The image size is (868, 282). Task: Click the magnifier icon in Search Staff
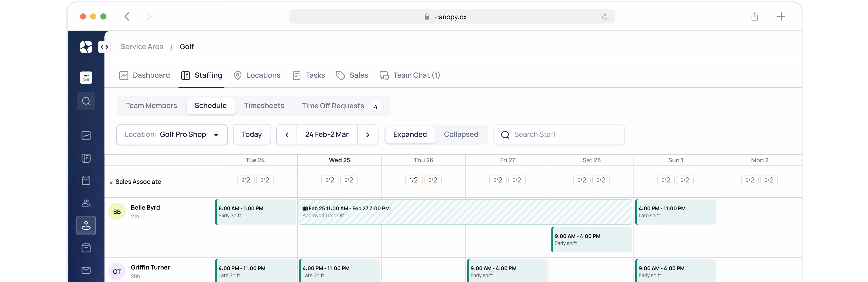click(505, 135)
